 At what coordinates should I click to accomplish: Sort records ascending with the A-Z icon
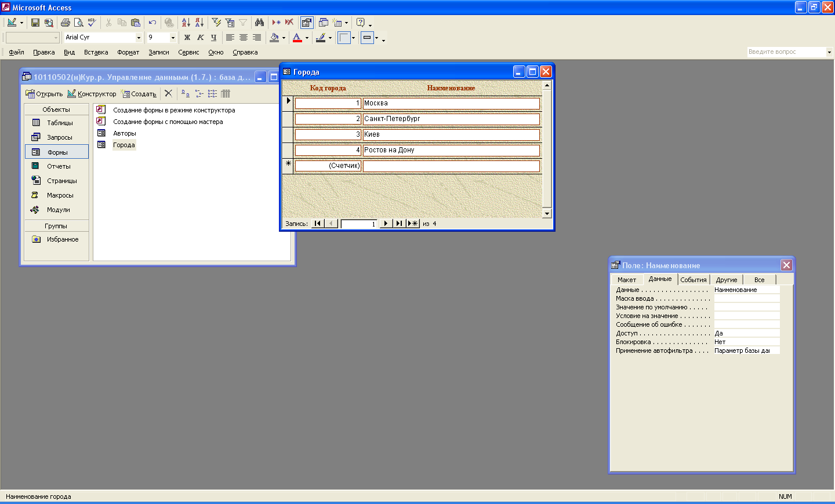point(186,23)
